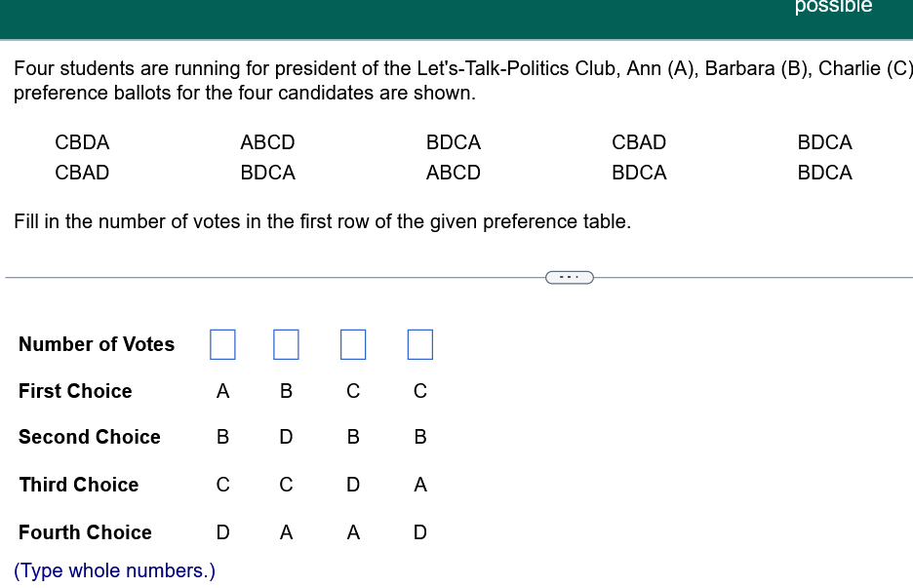Click the first Number of Votes input box
This screenshot has height=588, width=913.
(222, 344)
